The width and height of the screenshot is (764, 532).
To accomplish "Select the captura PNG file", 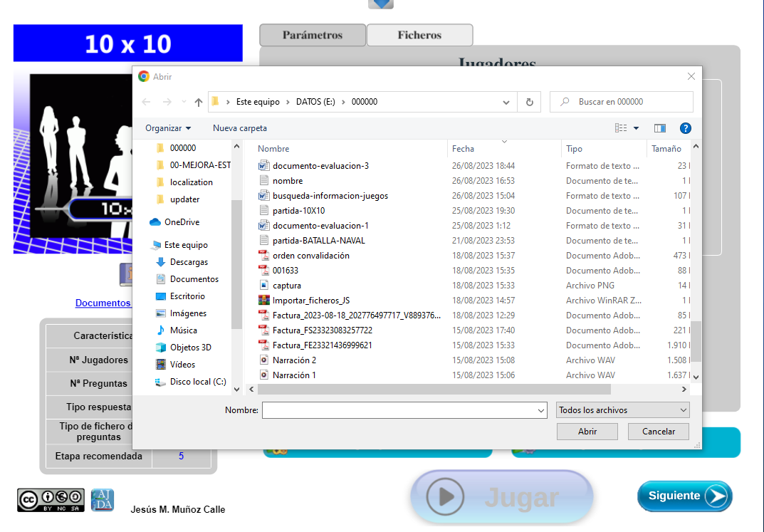I will [286, 286].
